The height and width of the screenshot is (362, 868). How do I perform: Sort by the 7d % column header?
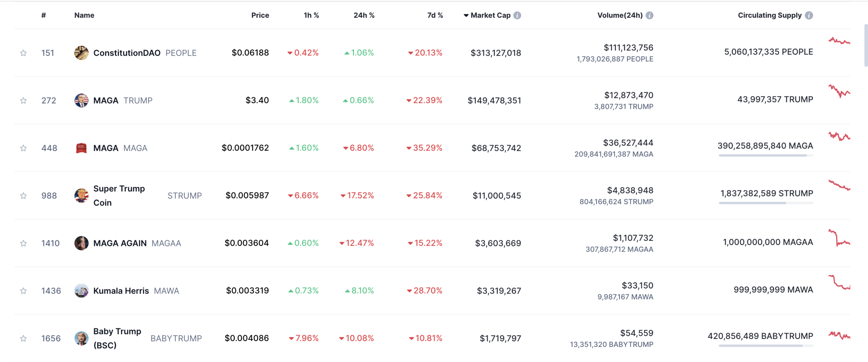click(x=435, y=15)
